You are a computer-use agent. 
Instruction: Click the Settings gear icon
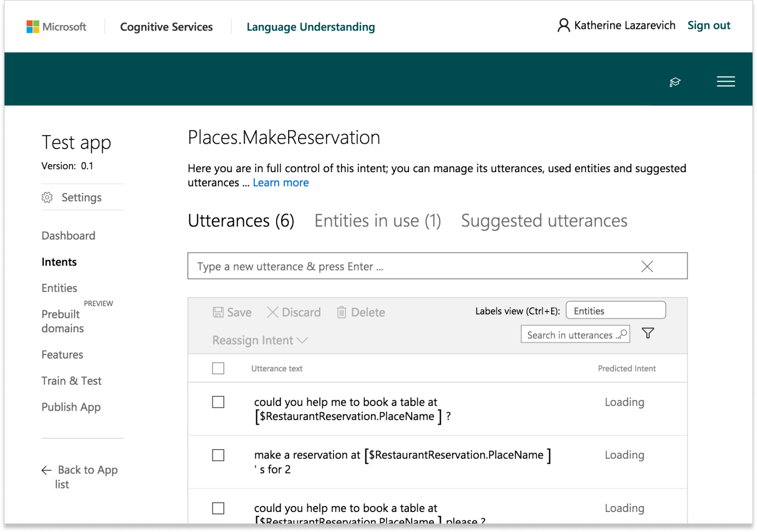click(x=47, y=198)
